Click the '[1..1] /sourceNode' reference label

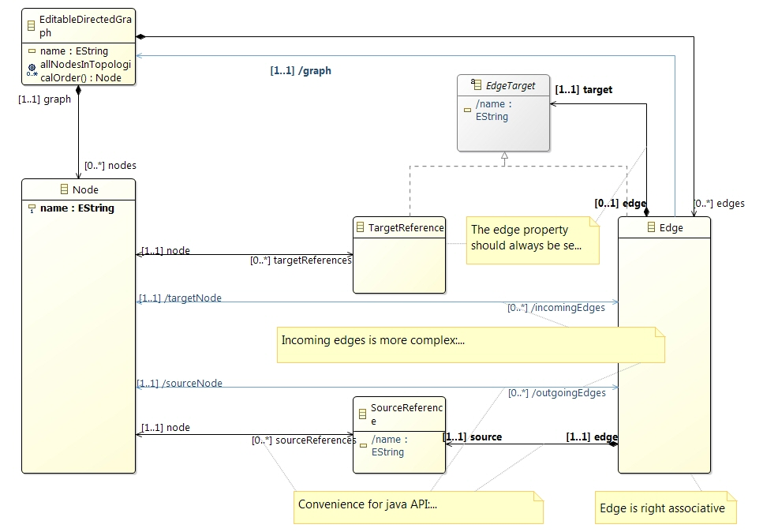point(179,384)
